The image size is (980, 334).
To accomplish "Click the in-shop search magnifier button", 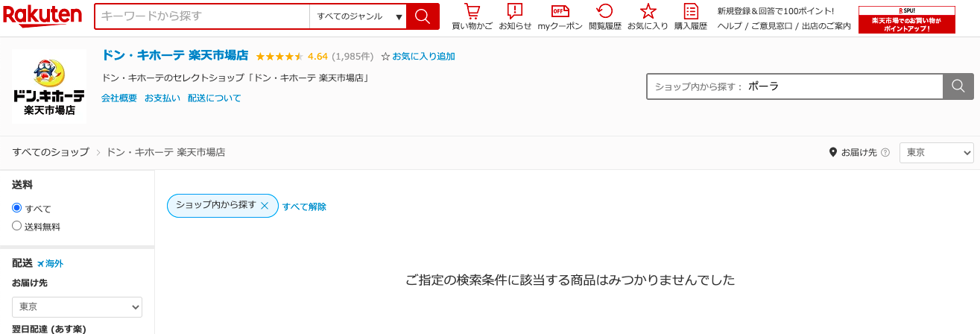I will pos(958,86).
